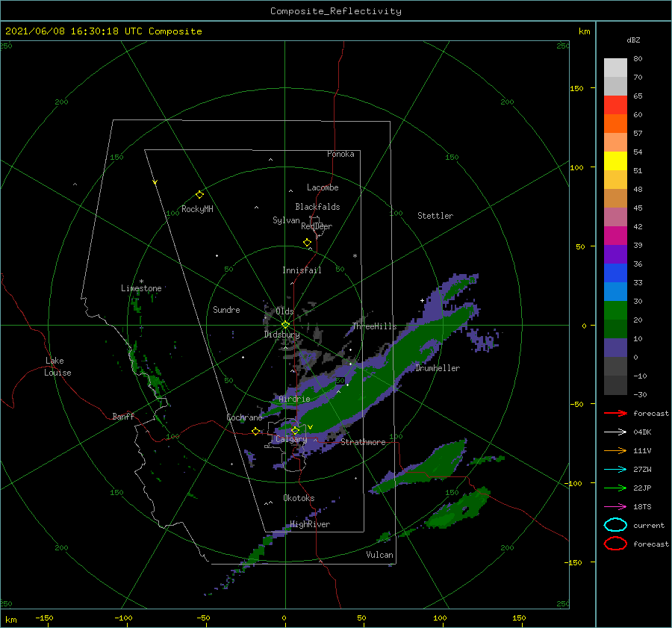Click the yellow V marker northwest of RockyMH
The width and height of the screenshot is (672, 628).
click(155, 182)
